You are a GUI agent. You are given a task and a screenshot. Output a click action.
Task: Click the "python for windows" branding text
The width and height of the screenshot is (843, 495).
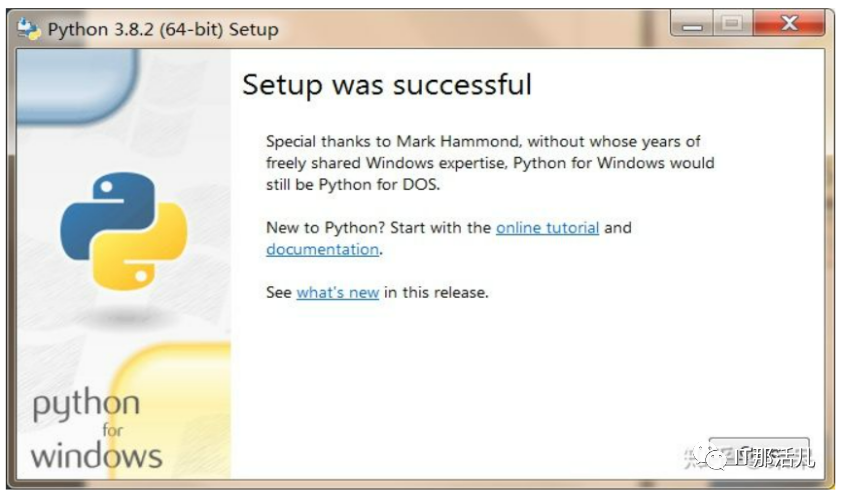(95, 430)
